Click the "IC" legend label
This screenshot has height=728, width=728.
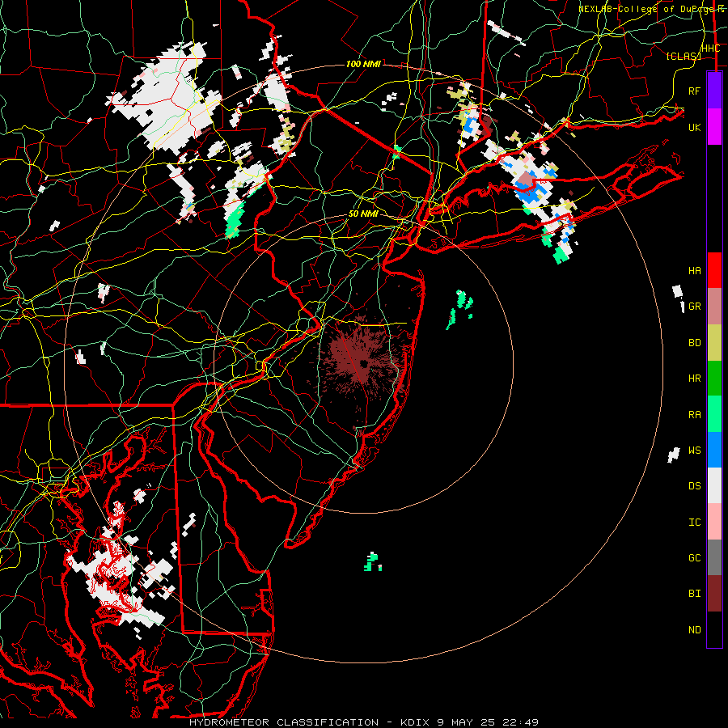694,523
